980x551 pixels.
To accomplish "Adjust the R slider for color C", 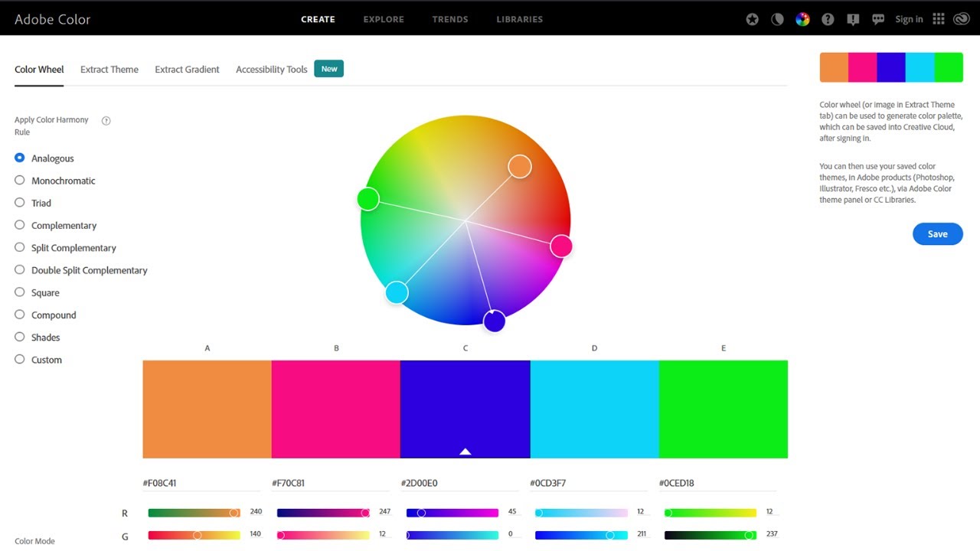I will (x=452, y=513).
